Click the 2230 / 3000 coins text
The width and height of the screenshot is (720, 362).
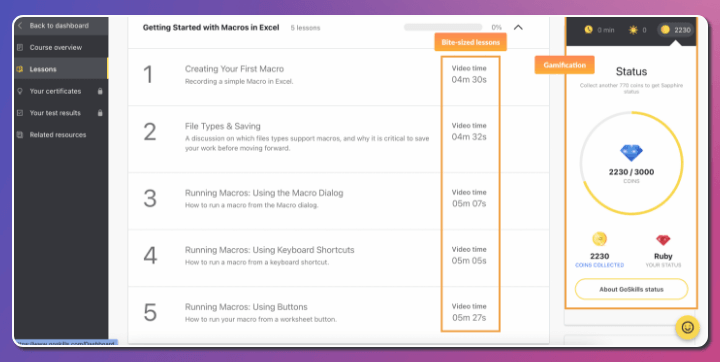[631, 172]
